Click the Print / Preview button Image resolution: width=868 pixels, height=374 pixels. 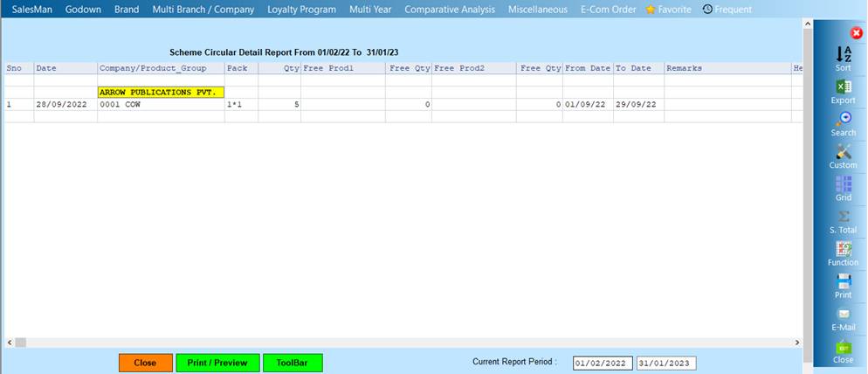click(x=217, y=363)
